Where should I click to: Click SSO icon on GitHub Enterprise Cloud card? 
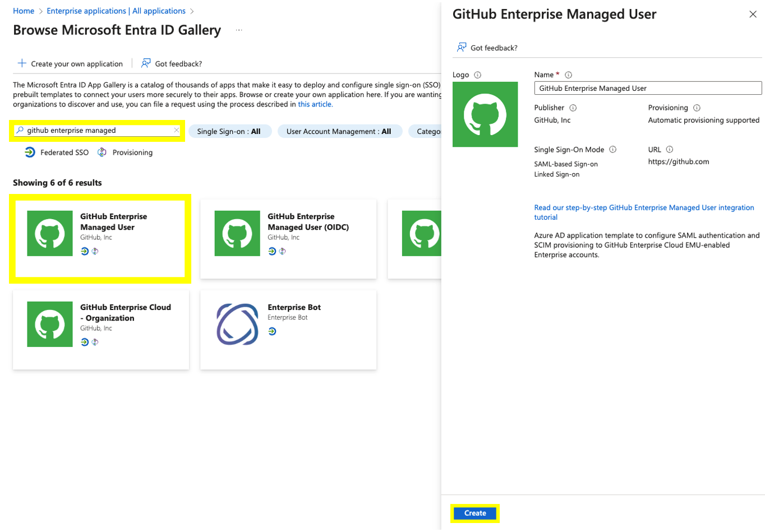tap(85, 342)
